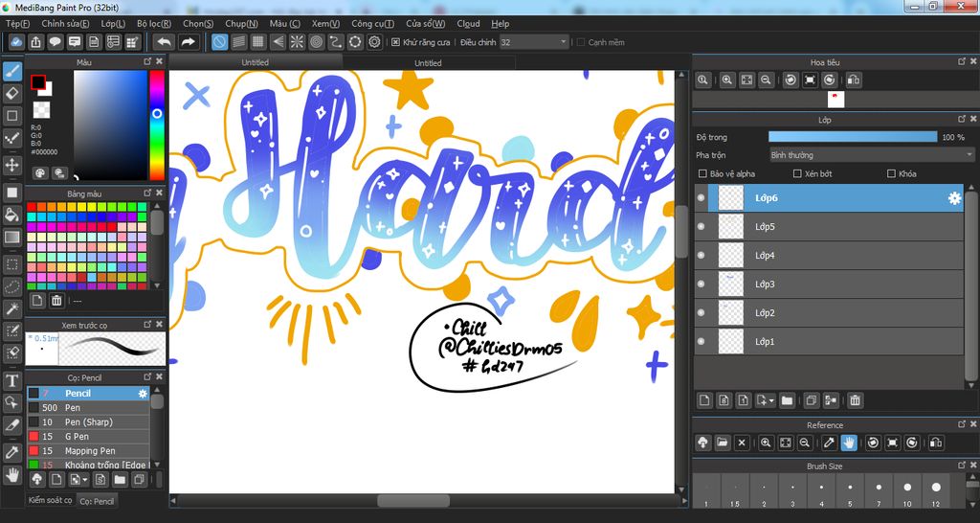Enable Xén bớt checkbox
The image size is (980, 523).
click(x=797, y=173)
